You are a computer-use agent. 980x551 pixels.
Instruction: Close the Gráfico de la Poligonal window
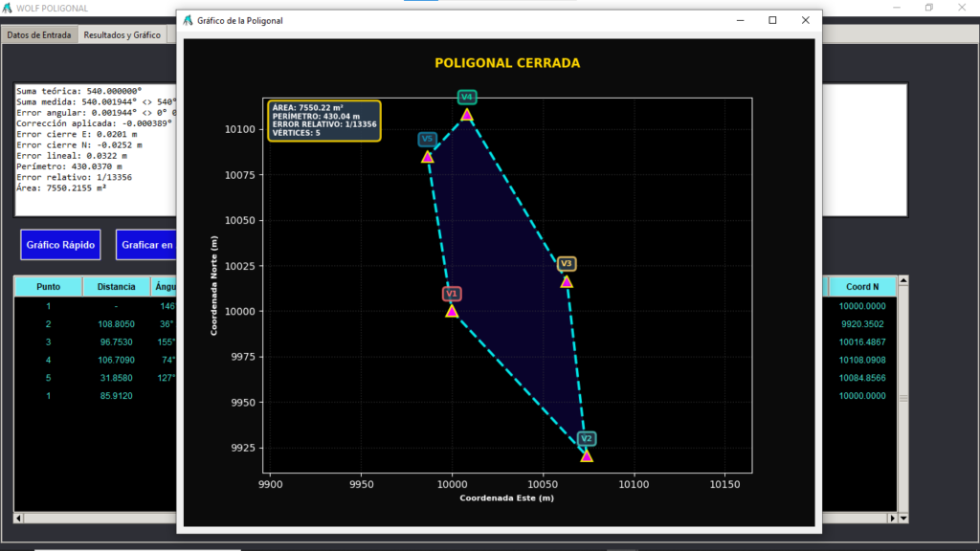[806, 20]
